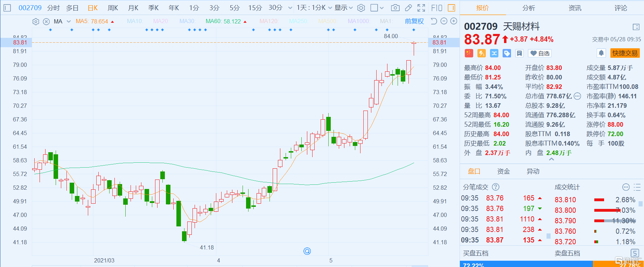Zoom out the K-line chart

click(x=444, y=21)
